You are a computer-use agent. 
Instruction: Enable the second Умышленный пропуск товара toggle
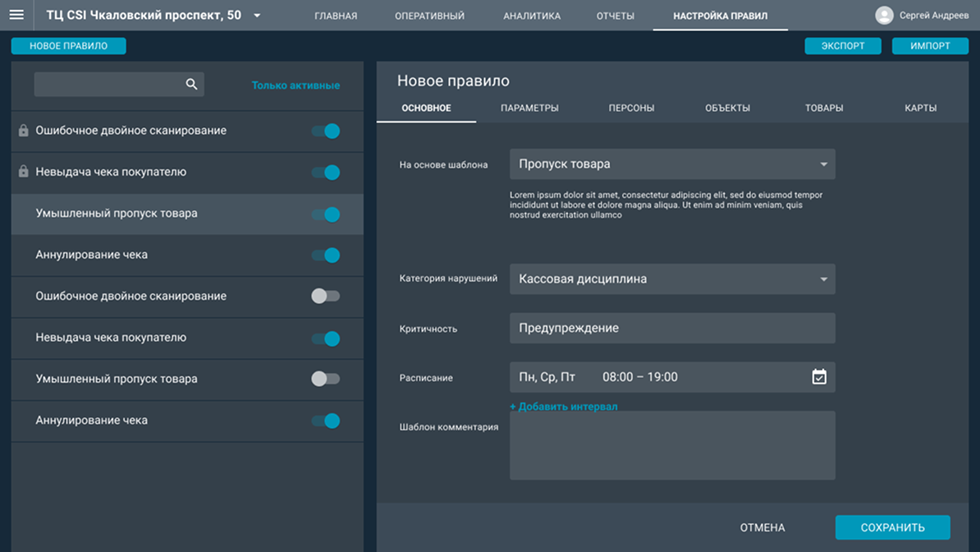pos(326,379)
